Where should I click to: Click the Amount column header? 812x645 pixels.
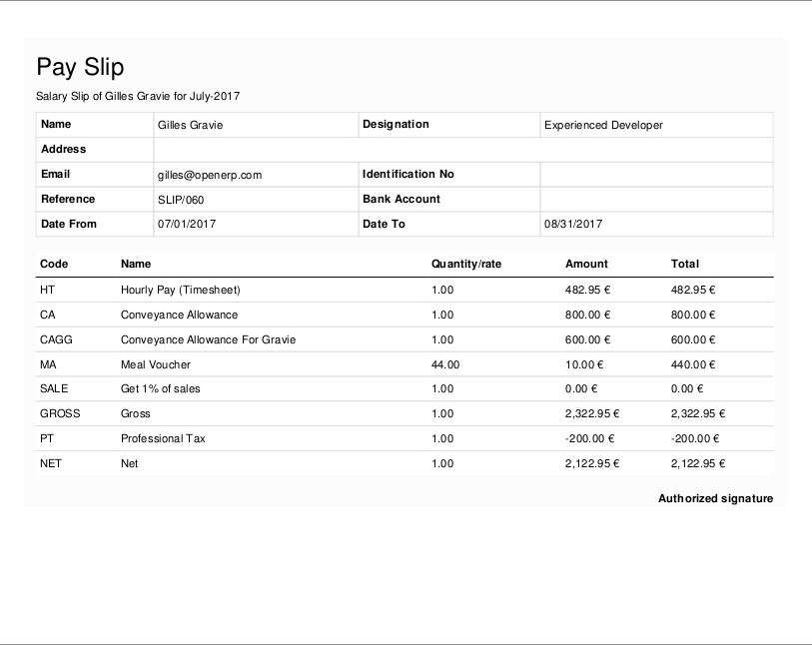click(586, 265)
